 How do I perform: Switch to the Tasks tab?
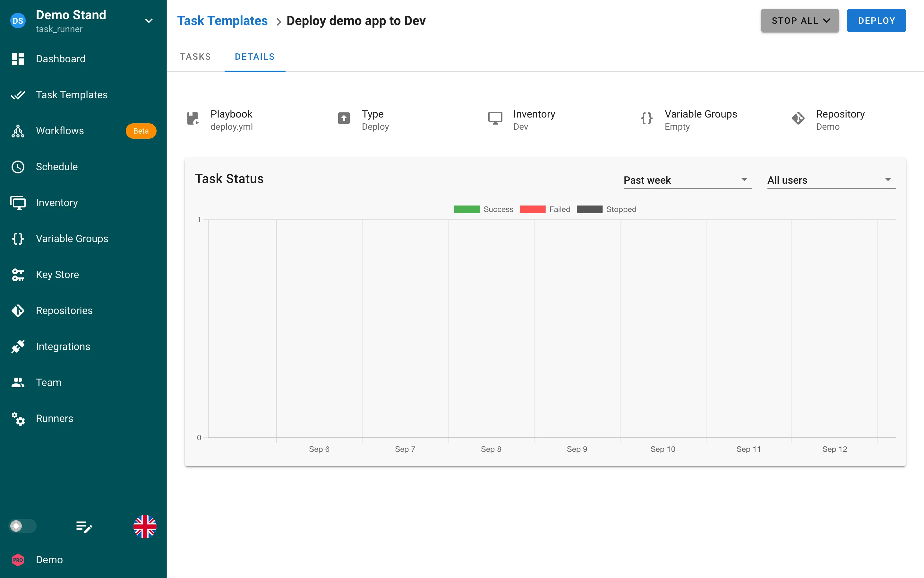pos(195,57)
